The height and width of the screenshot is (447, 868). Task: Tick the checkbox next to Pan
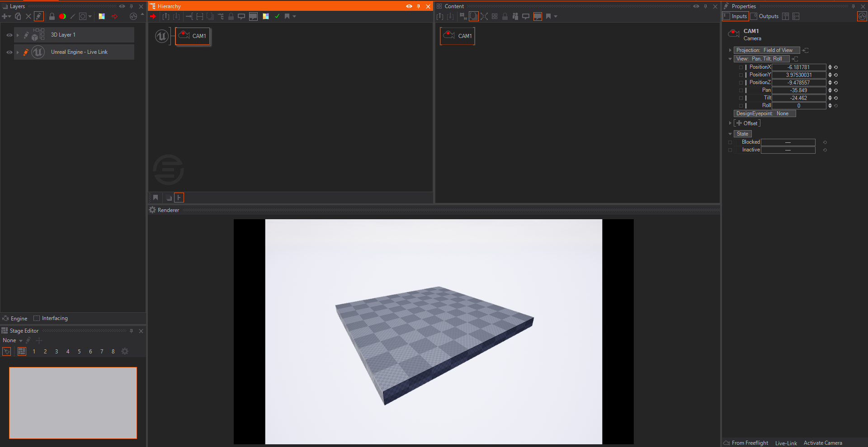[741, 90]
